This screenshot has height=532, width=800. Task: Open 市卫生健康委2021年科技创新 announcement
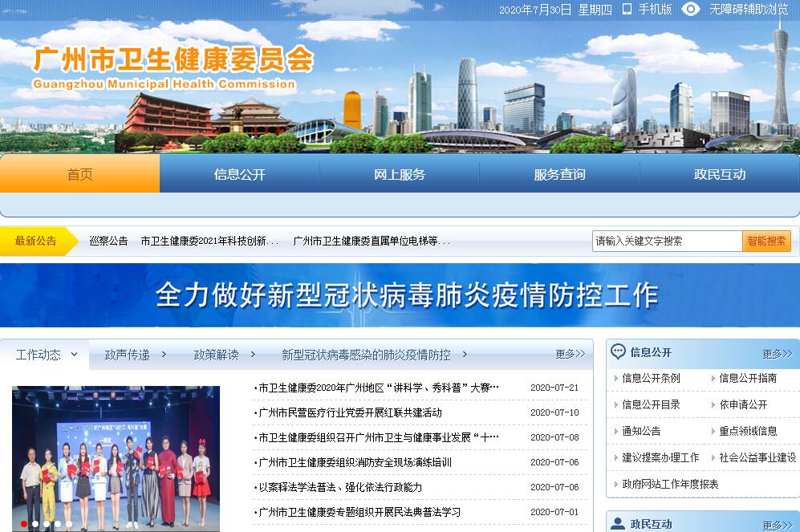209,241
